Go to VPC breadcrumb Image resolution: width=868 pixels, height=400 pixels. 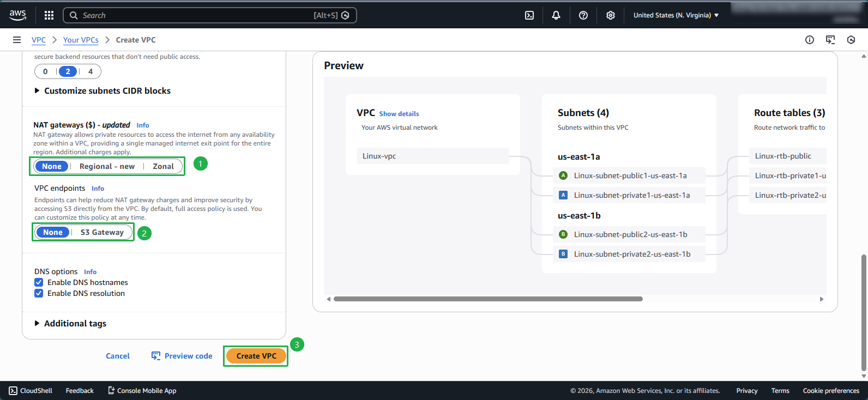39,40
